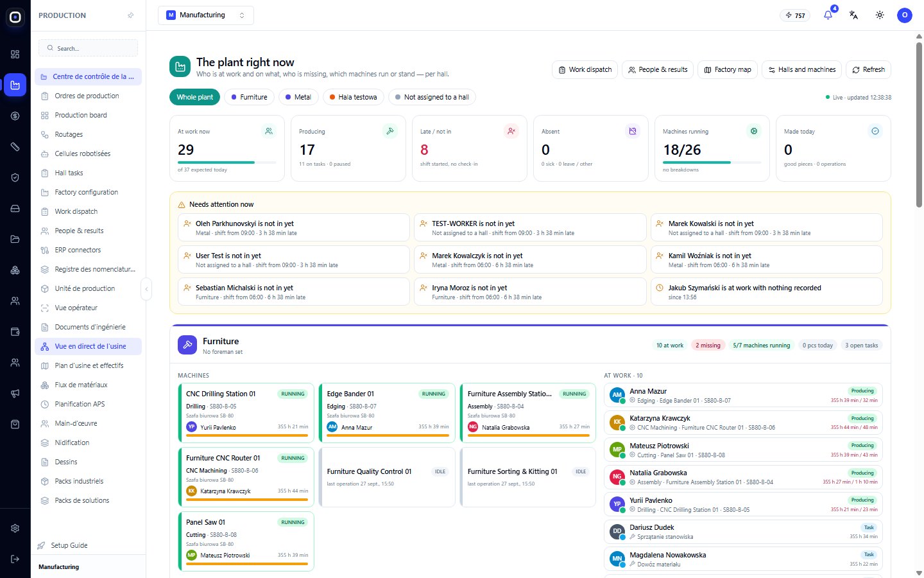The image size is (924, 578).
Task: Open user avatar O menu
Action: point(905,15)
